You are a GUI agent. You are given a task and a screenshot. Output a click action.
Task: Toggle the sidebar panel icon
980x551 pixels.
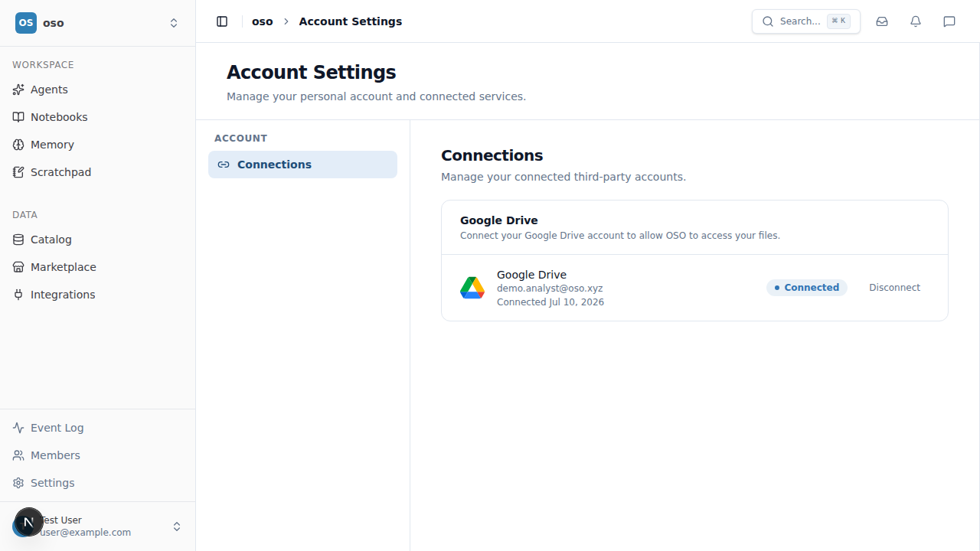222,21
